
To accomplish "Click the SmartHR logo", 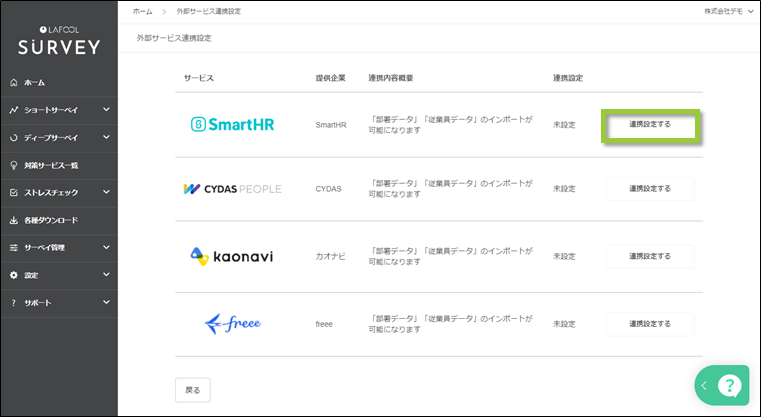I will 232,125.
